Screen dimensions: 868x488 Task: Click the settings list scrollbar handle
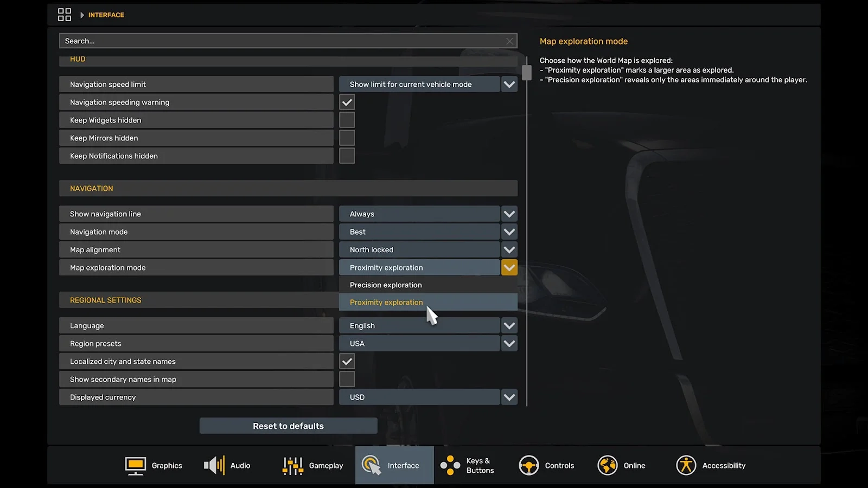[527, 73]
